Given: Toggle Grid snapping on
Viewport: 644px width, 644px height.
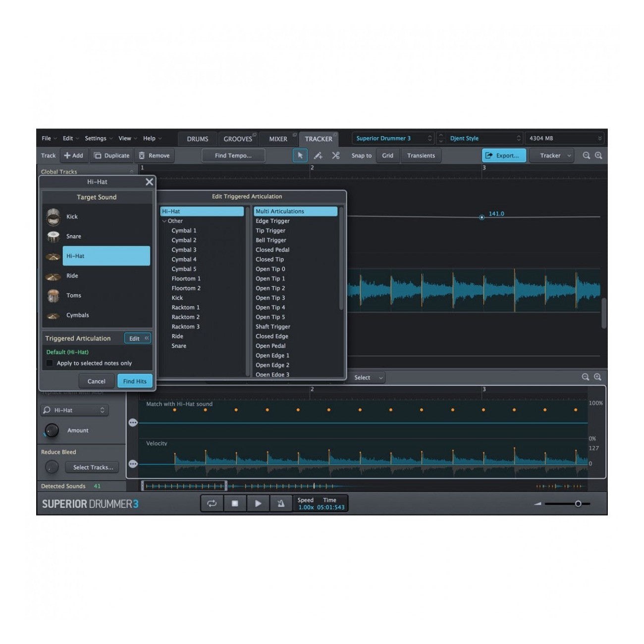Looking at the screenshot, I should pyautogui.click(x=388, y=156).
